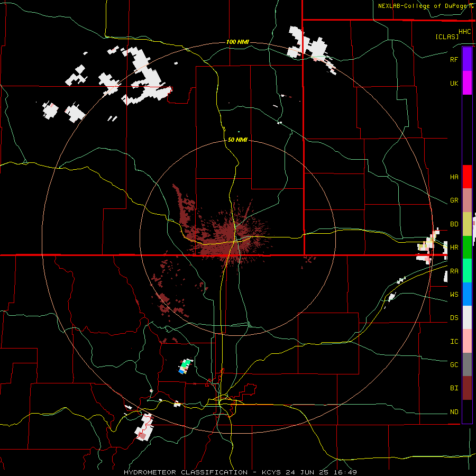Pick the yellow BD legend swatch
Image resolution: width=476 pixels, height=476 pixels.
[x=467, y=224]
